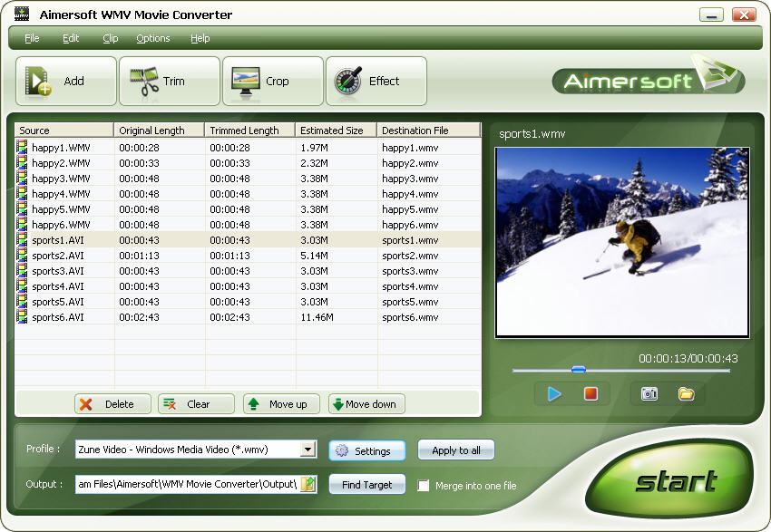Take a snapshot with the camera icon
771x532 pixels.
click(649, 394)
